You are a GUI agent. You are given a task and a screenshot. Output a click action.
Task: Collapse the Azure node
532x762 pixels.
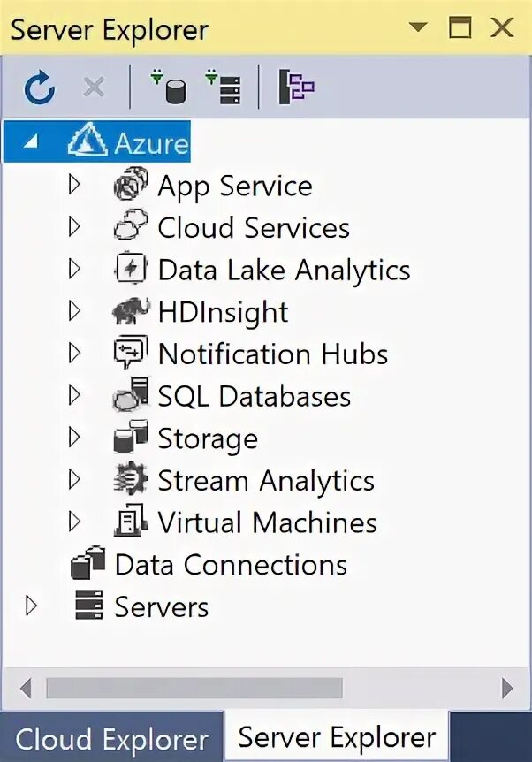click(x=31, y=141)
